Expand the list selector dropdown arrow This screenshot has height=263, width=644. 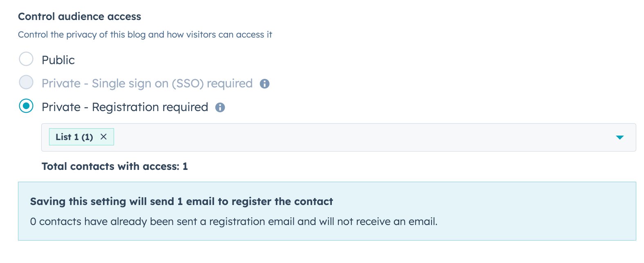[619, 137]
